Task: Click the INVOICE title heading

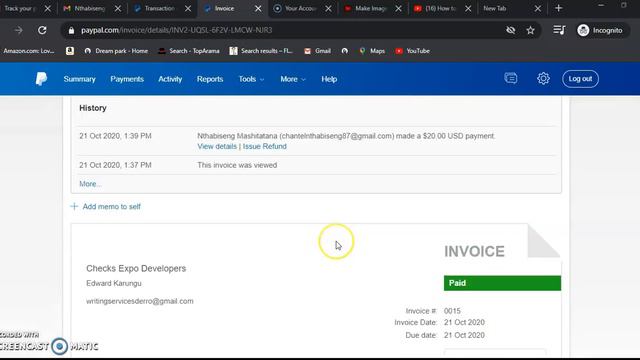Action: point(474,251)
